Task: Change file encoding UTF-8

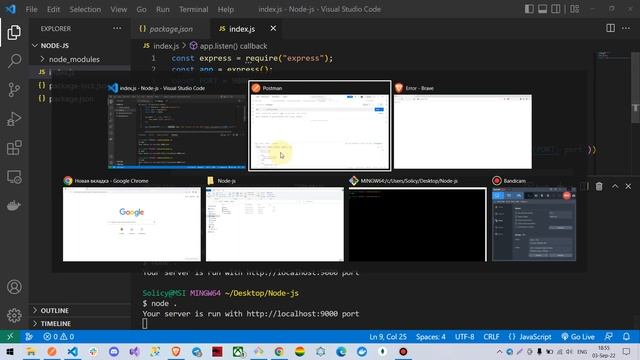Action: [x=464, y=337]
